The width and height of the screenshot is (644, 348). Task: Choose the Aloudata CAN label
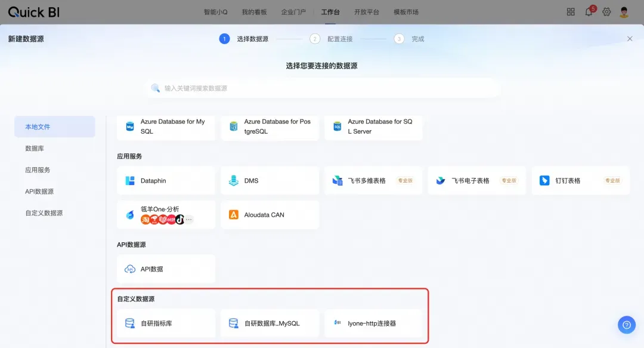click(x=264, y=215)
